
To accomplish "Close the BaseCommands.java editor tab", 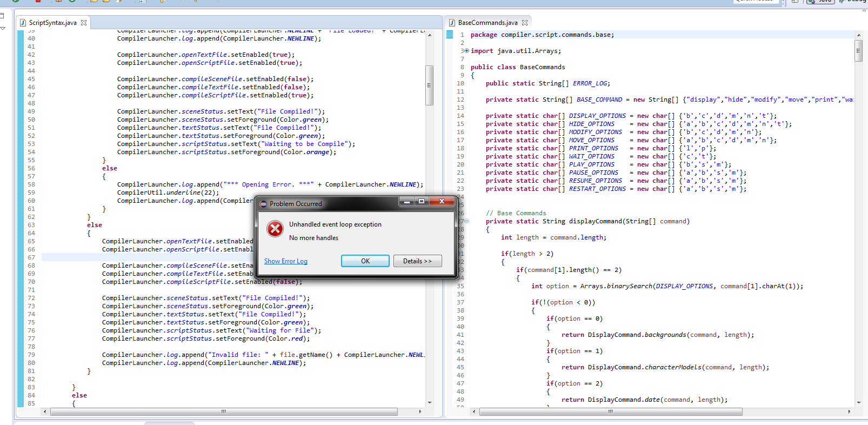I will click(x=525, y=23).
